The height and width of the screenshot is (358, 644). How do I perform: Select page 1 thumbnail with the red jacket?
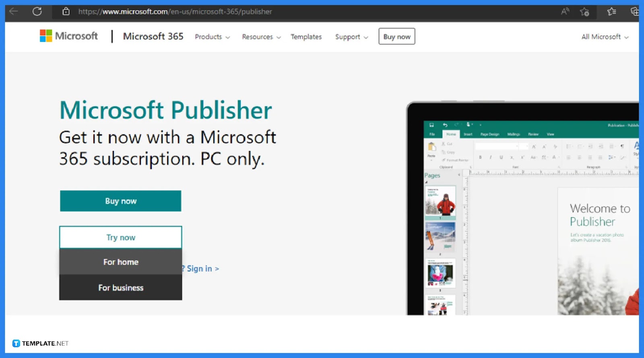coord(440,201)
